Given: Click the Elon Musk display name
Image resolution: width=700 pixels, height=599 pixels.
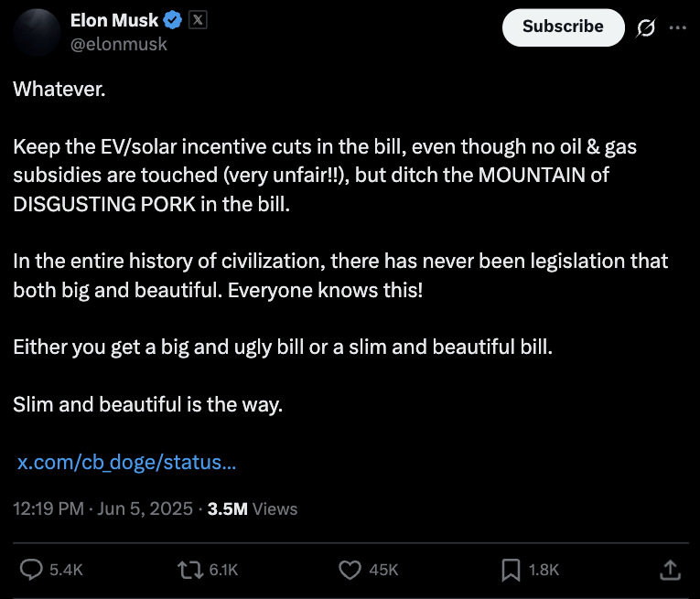Looking at the screenshot, I should coord(113,20).
